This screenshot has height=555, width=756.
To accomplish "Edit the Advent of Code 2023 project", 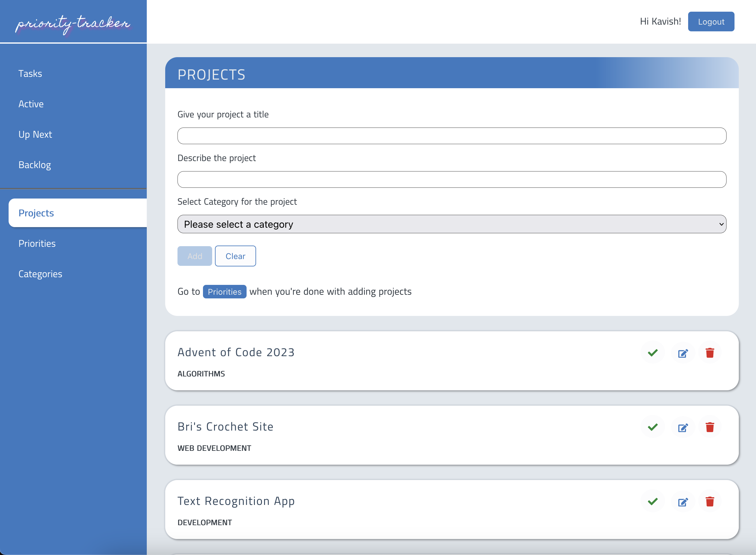I will (683, 353).
